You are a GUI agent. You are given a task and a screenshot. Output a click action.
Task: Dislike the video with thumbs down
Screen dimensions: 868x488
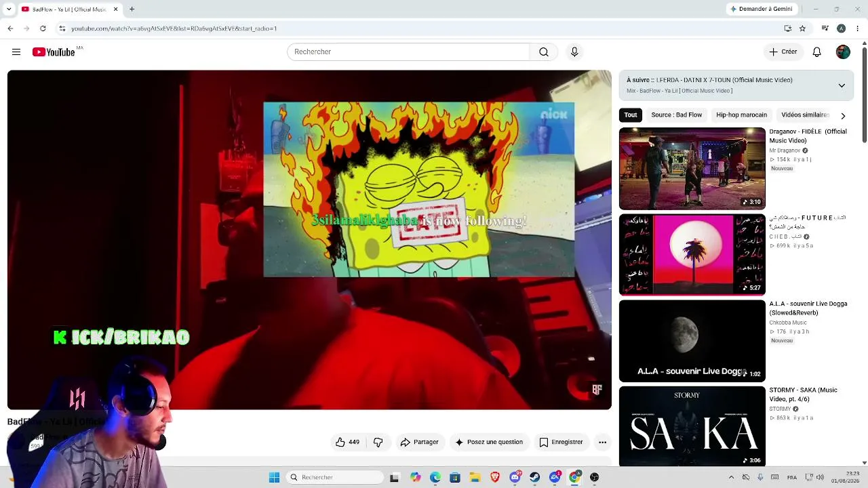point(378,442)
